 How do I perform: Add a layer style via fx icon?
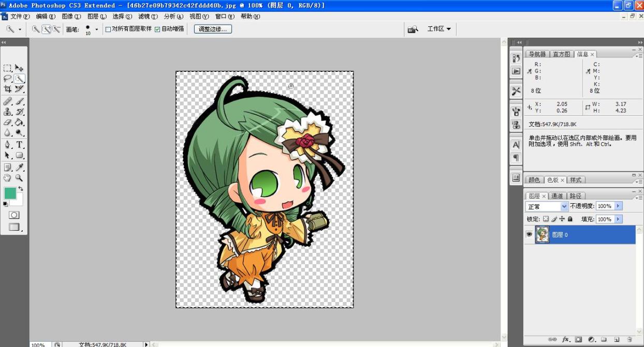click(x=566, y=340)
